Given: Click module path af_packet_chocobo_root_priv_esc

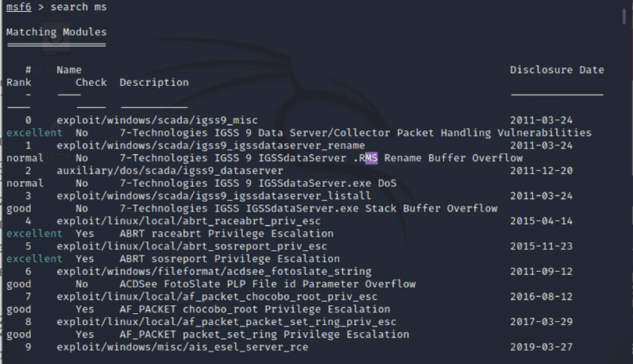Looking at the screenshot, I should [216, 297].
